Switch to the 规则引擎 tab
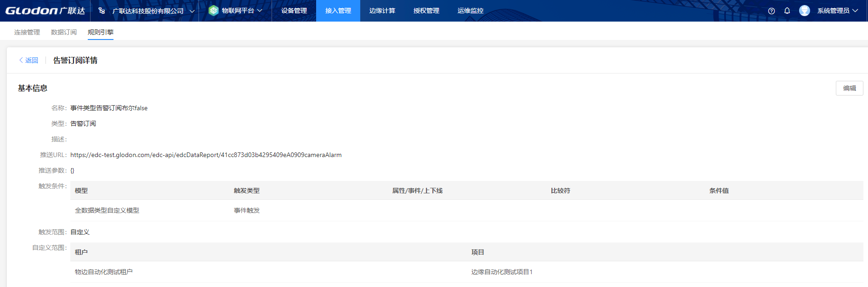 (101, 32)
